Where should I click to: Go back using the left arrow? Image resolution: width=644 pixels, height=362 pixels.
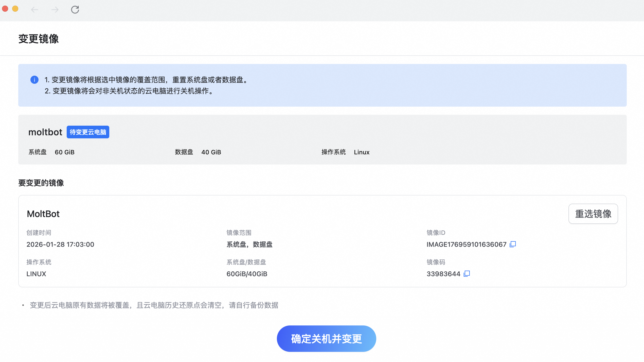point(35,10)
